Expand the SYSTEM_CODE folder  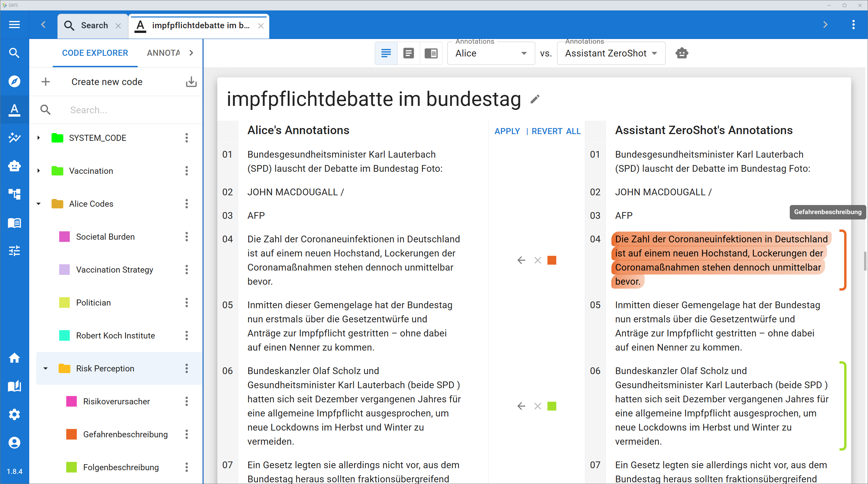click(x=39, y=137)
